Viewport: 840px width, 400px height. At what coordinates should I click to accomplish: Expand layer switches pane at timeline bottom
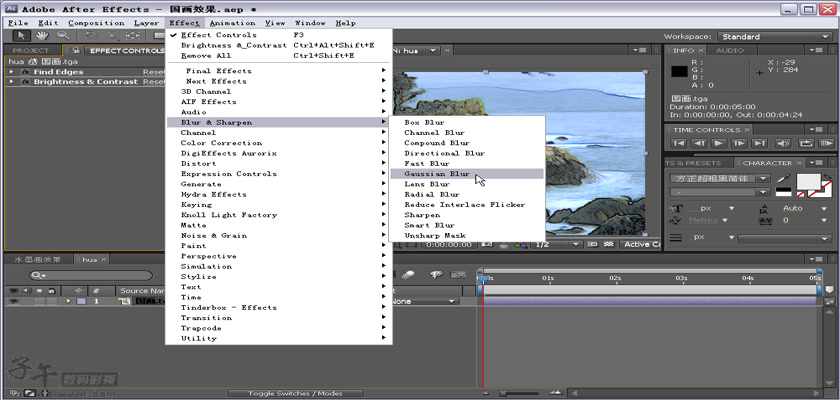click(x=13, y=393)
